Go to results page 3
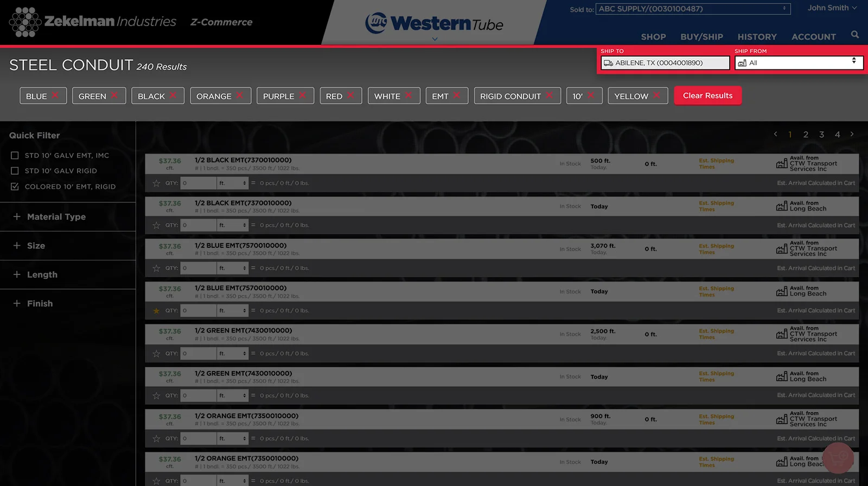This screenshot has height=486, width=868. point(821,135)
